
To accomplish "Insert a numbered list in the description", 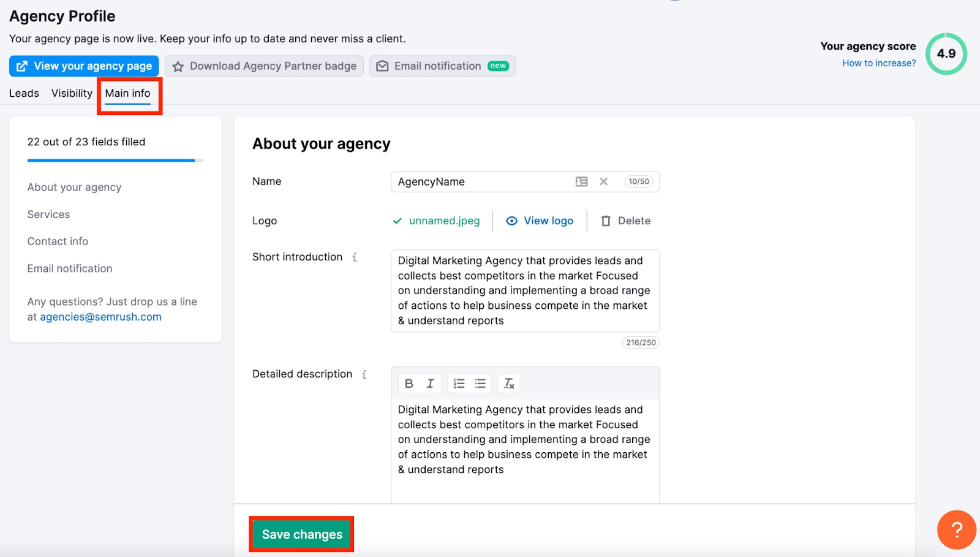I will [x=459, y=384].
